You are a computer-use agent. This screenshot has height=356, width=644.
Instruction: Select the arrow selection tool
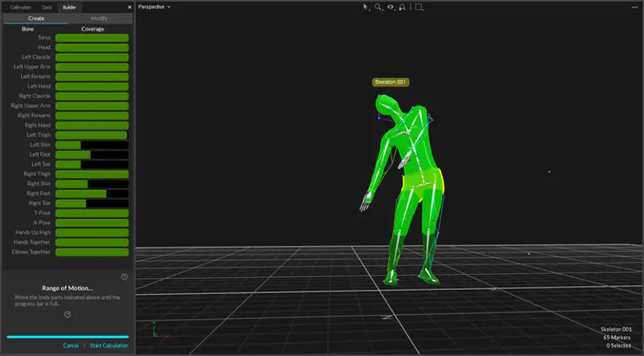(x=365, y=6)
